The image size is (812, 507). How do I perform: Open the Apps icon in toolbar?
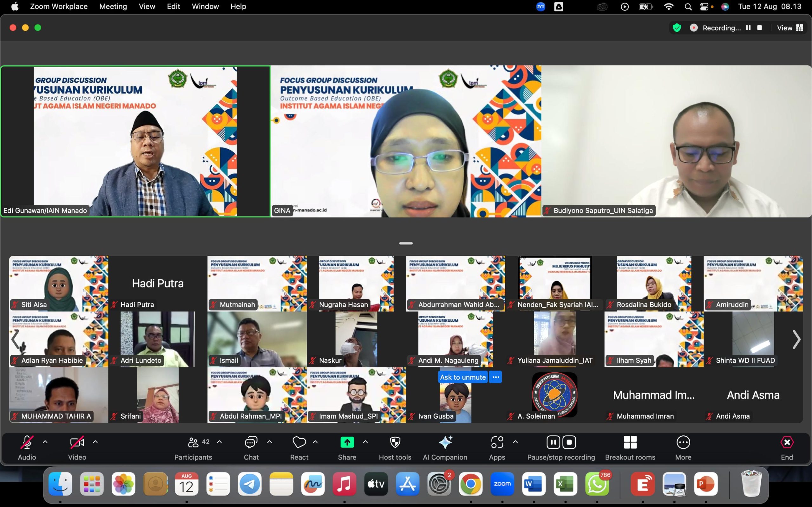point(497,442)
